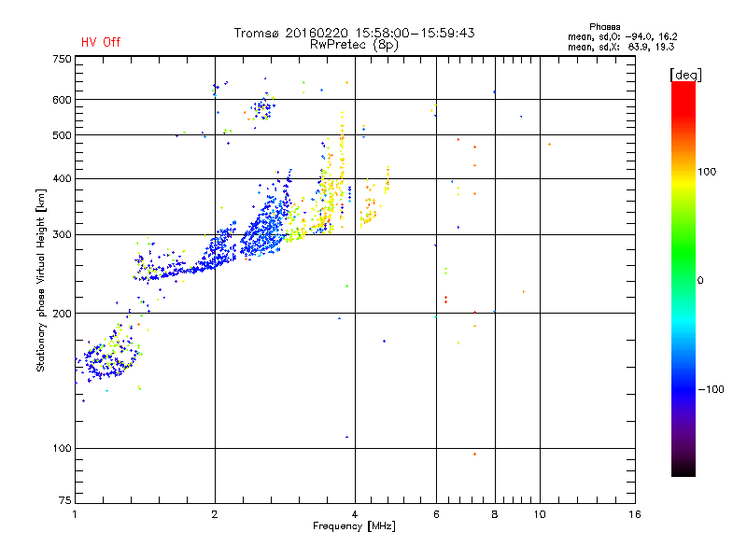Click the x-axis '6' tick label
The width and height of the screenshot is (747, 560).
(436, 514)
